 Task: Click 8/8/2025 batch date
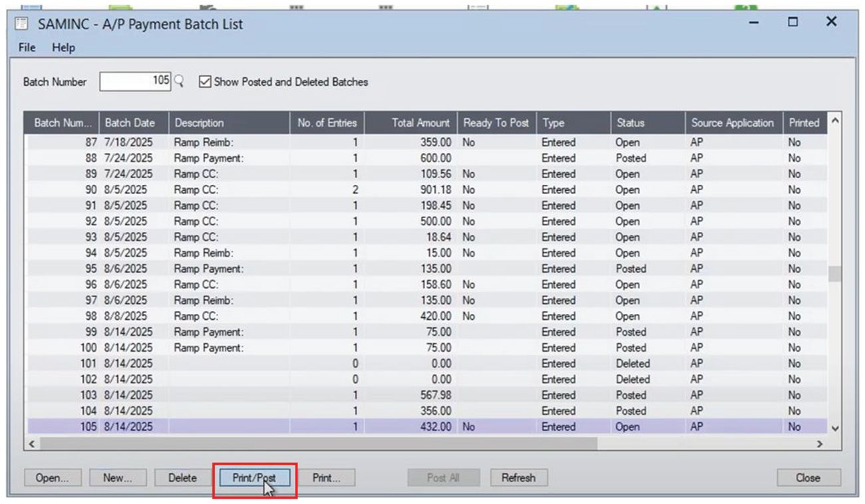pos(126,316)
